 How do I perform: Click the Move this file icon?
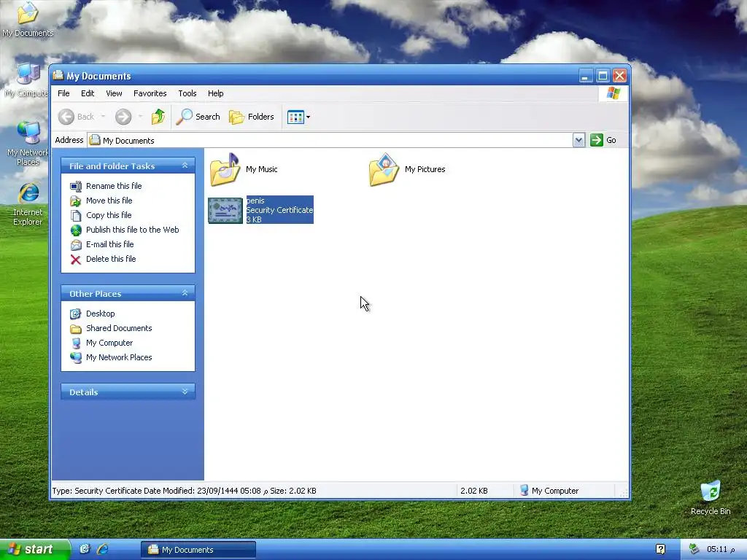pos(76,201)
